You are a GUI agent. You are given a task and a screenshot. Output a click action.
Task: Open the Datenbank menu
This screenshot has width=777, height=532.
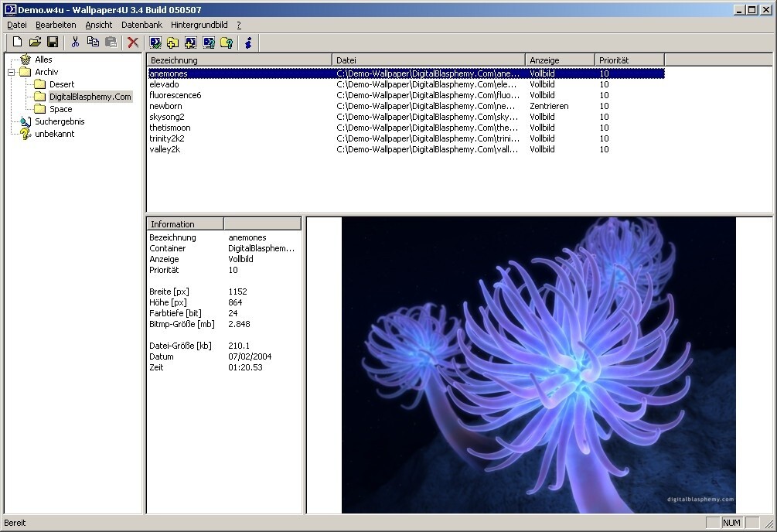[x=141, y=25]
